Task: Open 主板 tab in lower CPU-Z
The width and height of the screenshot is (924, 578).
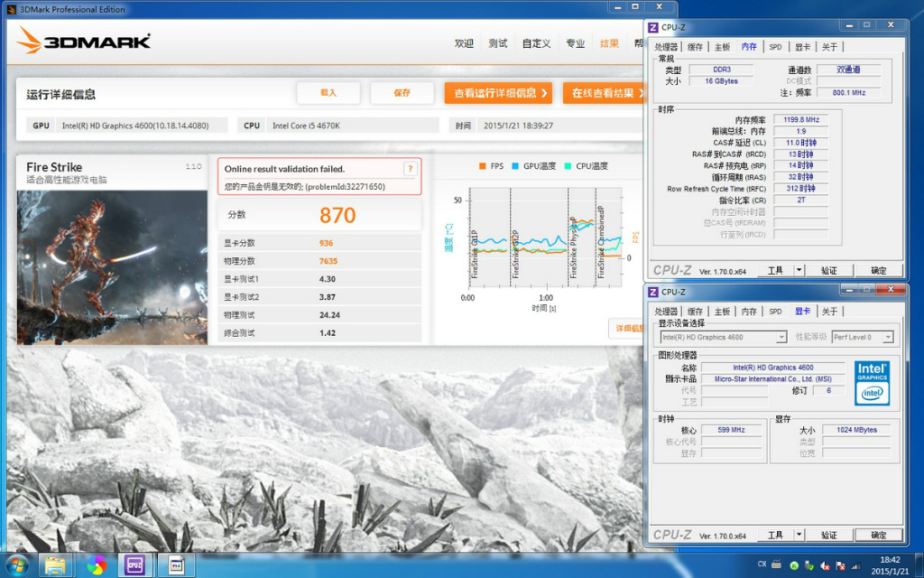Action: point(722,312)
